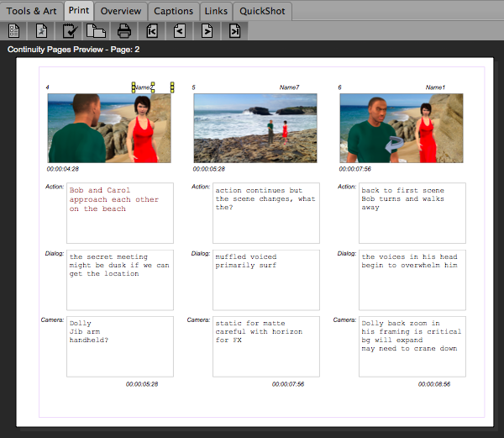This screenshot has width=504, height=438.
Task: Click the frame 6 thumbnail with arrow
Action: pos(402,128)
